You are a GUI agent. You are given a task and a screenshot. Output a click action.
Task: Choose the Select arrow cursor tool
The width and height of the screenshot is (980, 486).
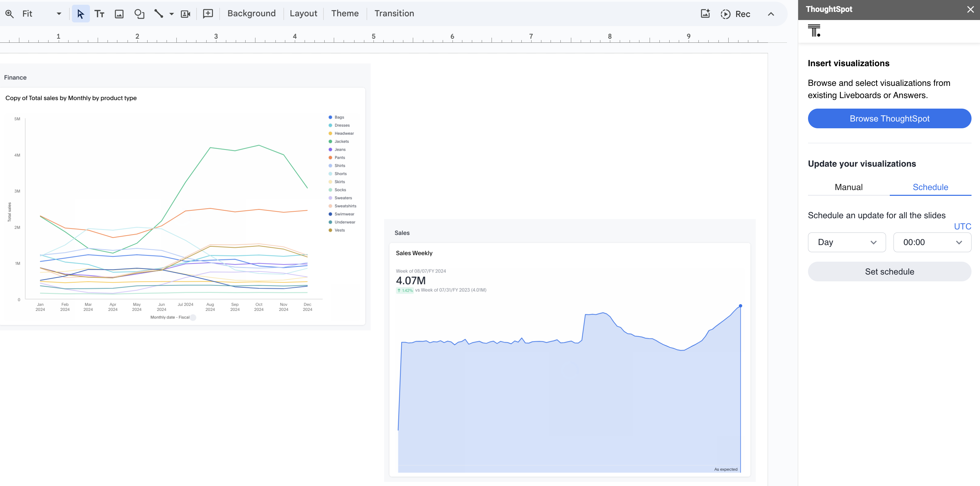coord(81,14)
